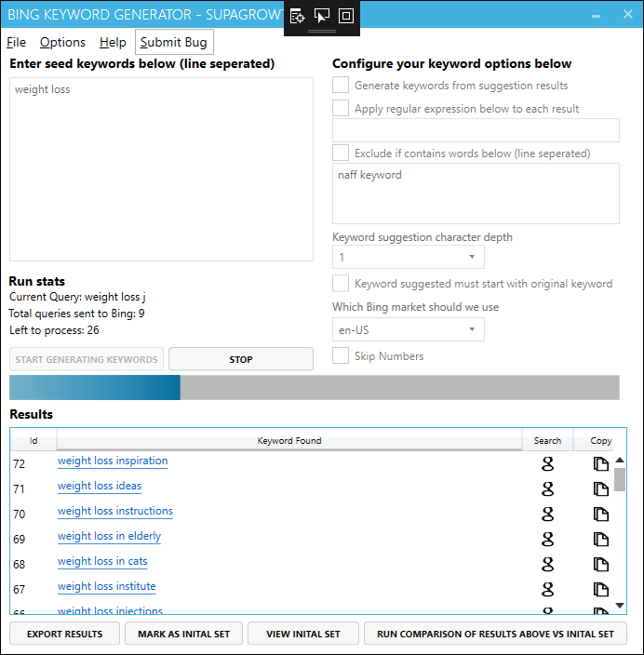Click results scrollbar up arrow
Image resolution: width=644 pixels, height=655 pixels.
(x=620, y=460)
